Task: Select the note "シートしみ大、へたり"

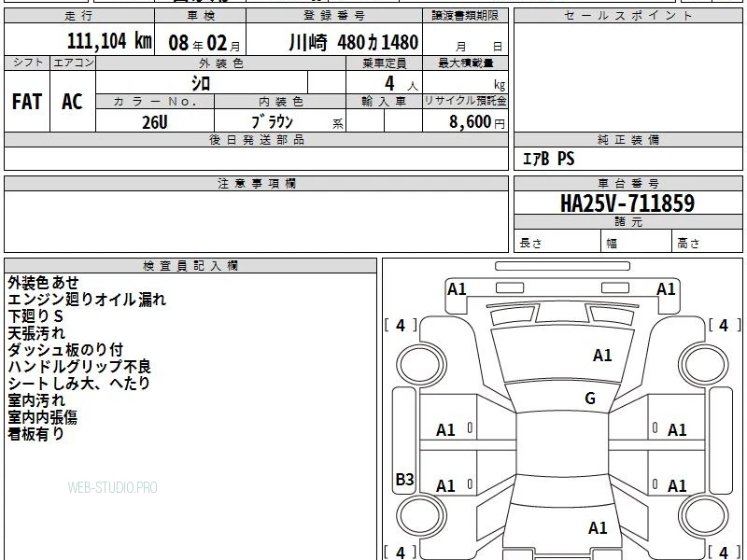Action: [78, 384]
